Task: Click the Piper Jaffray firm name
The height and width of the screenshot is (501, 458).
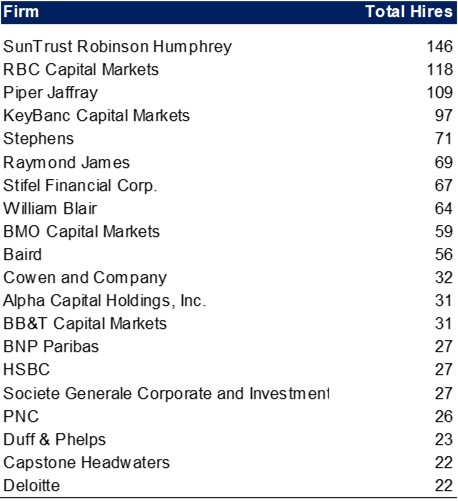Action: pos(50,93)
